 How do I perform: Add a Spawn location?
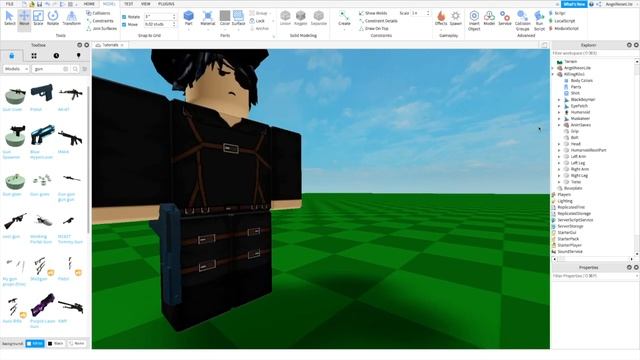point(456,18)
